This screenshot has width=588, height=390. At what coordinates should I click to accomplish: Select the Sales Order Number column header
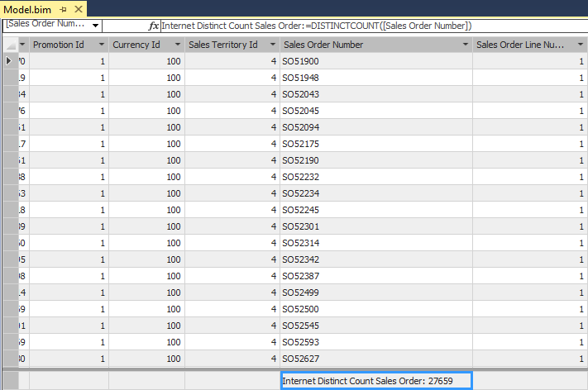[376, 45]
